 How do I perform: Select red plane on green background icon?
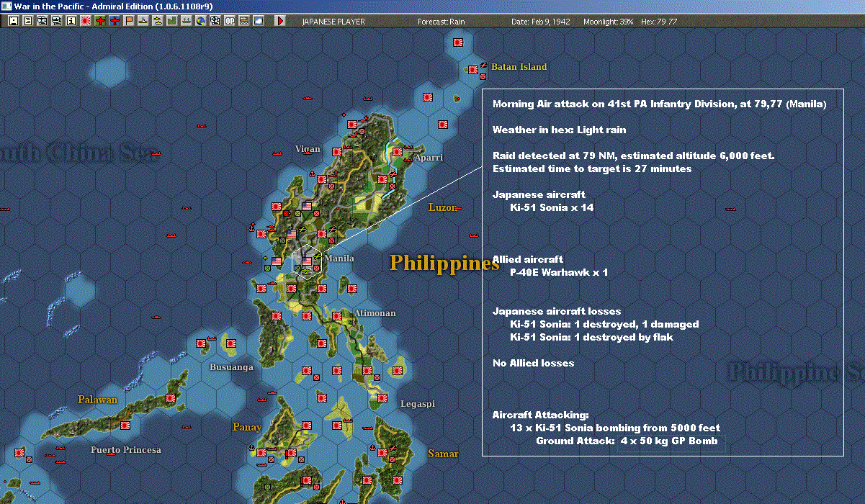point(100,21)
